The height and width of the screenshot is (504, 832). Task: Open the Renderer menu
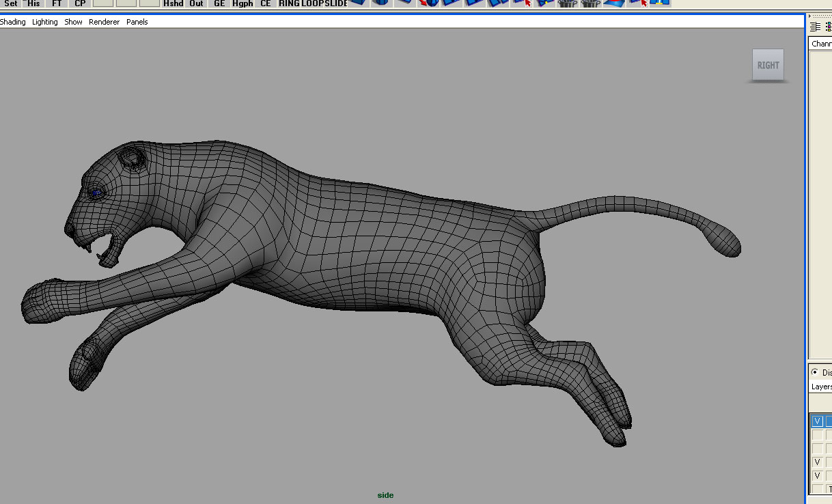[x=105, y=22]
